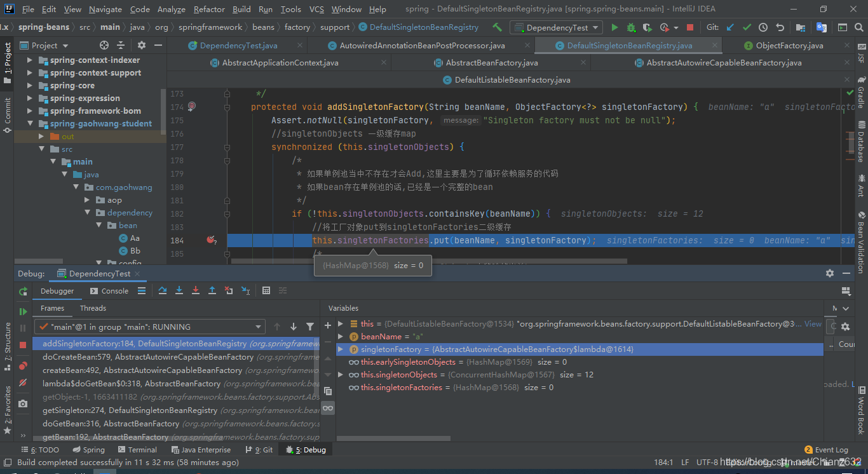Start Debug with the bug icon
868x474 pixels.
631,27
